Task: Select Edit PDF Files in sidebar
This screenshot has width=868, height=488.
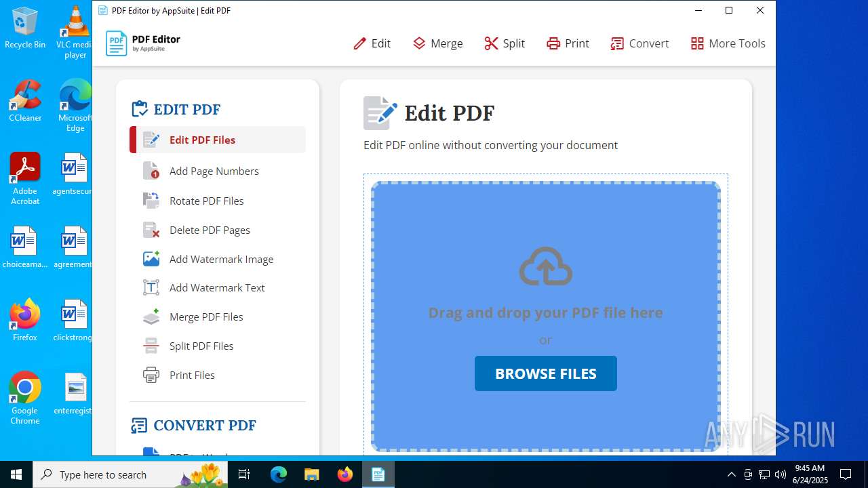Action: click(218, 140)
